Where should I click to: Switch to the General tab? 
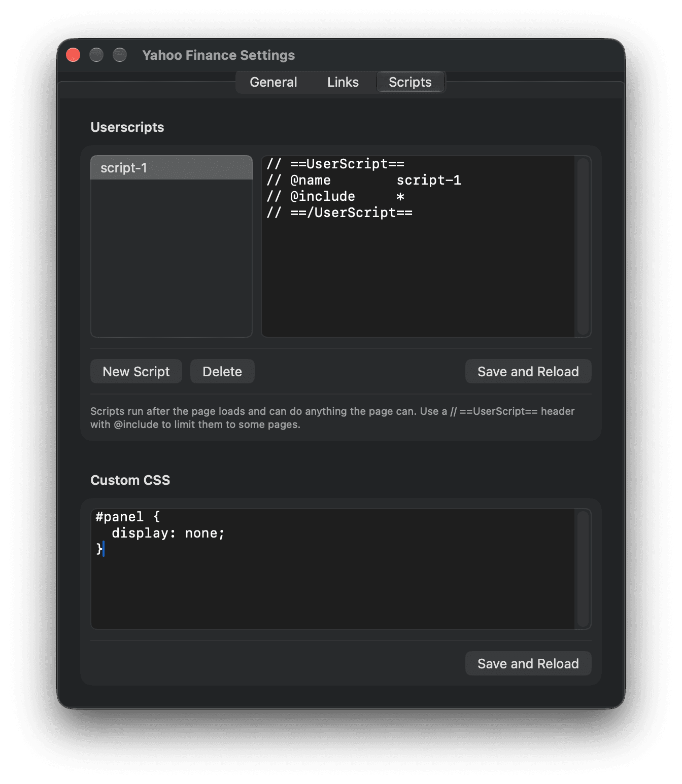coord(273,82)
